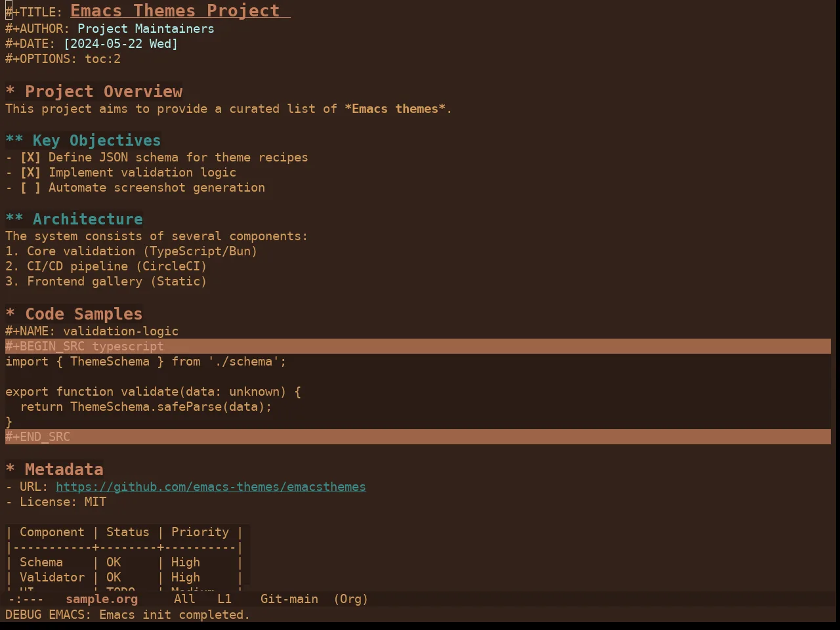840x630 pixels.
Task: Toggle the checked 'Define JSON schema' checkbox
Action: click(x=30, y=157)
